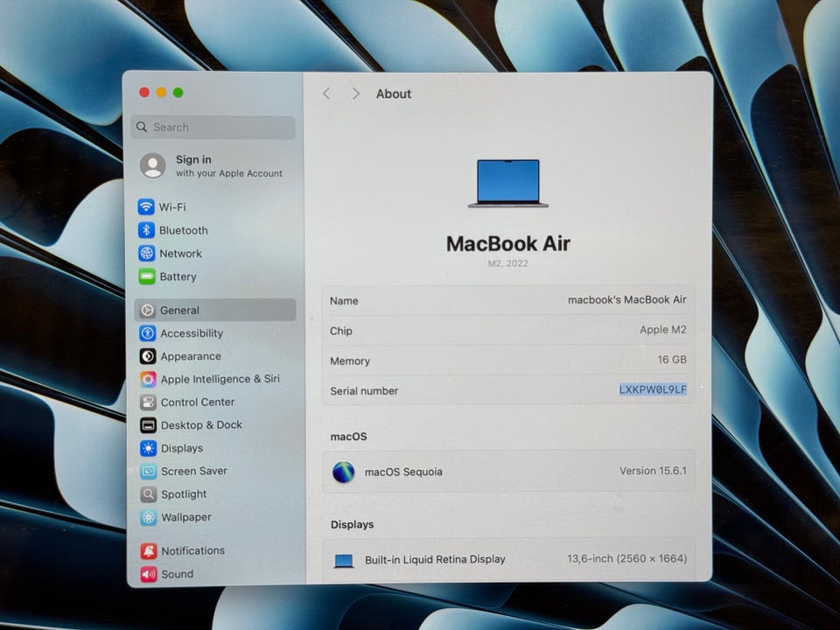Select the Displays sun icon
This screenshot has width=840, height=630.
[149, 448]
